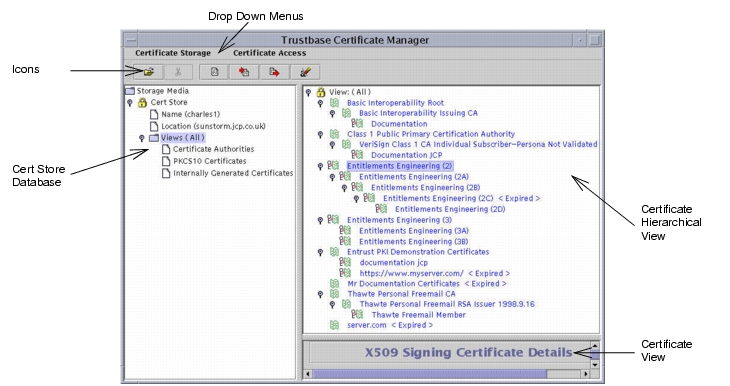
Task: Click the horizontal scrollbar thumb
Action: (x=429, y=374)
